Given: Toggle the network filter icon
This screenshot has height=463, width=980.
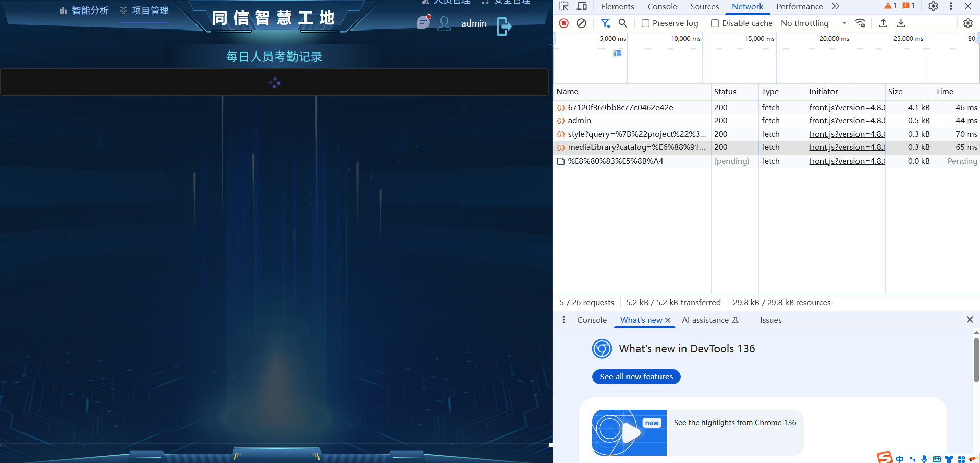Looking at the screenshot, I should point(605,23).
